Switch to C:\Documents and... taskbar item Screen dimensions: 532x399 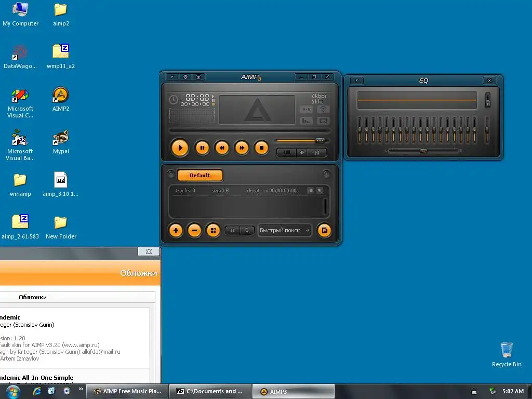(210, 392)
